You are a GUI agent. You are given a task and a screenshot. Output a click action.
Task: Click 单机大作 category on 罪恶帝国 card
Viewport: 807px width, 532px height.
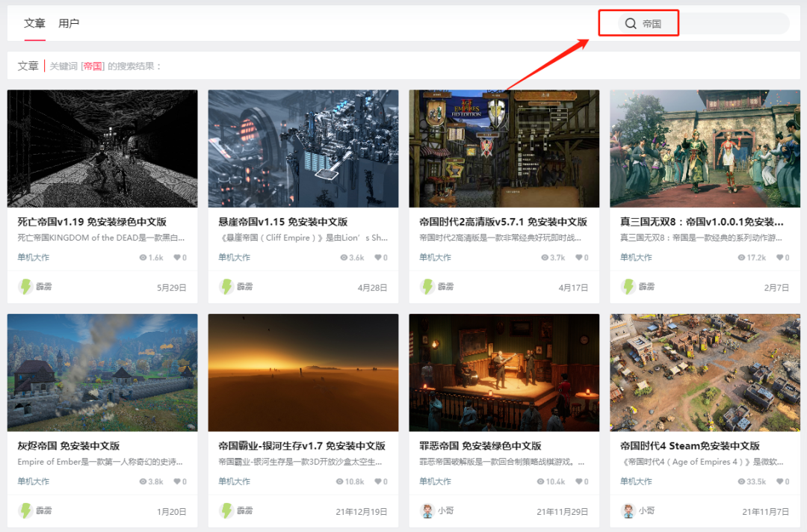pyautogui.click(x=435, y=481)
